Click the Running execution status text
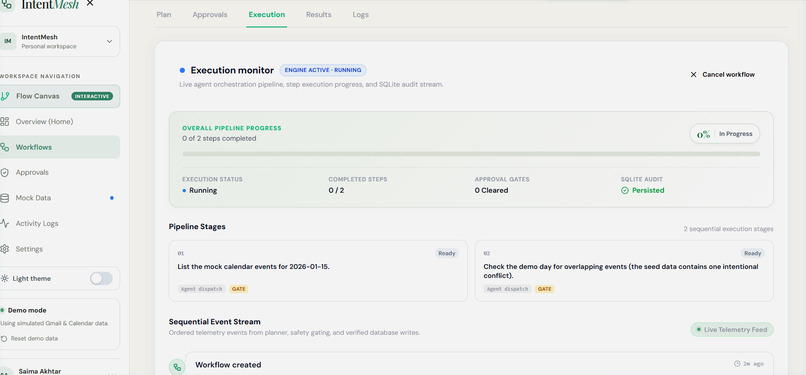Viewport: 806px width, 375px height. [x=203, y=190]
